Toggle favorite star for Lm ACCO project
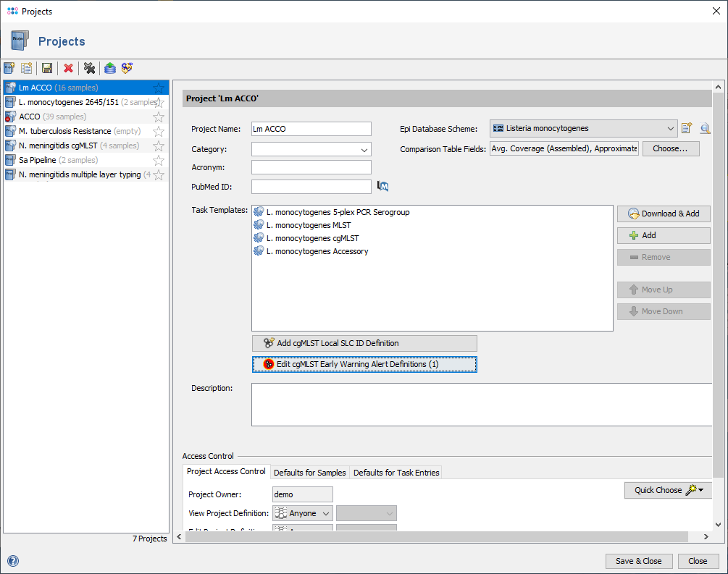Screen dimensions: 728x574 click(x=159, y=88)
